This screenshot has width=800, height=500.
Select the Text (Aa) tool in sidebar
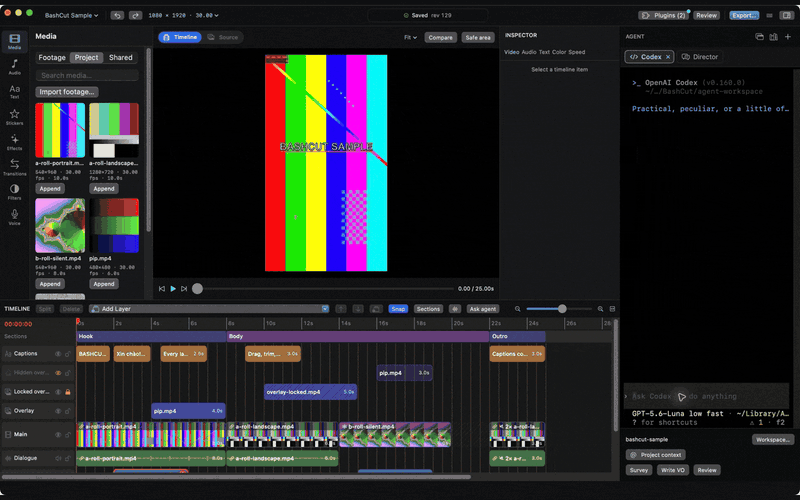pos(14,92)
